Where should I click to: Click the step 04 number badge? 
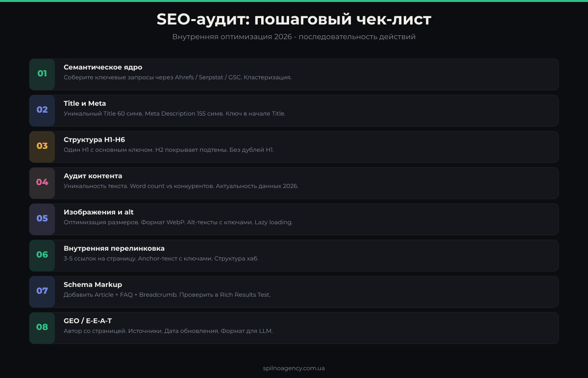(42, 183)
